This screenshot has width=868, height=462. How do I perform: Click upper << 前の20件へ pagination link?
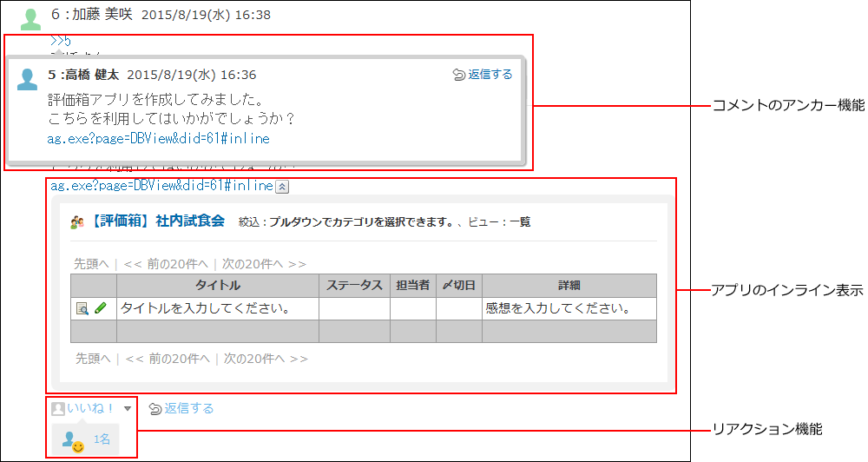[166, 264]
